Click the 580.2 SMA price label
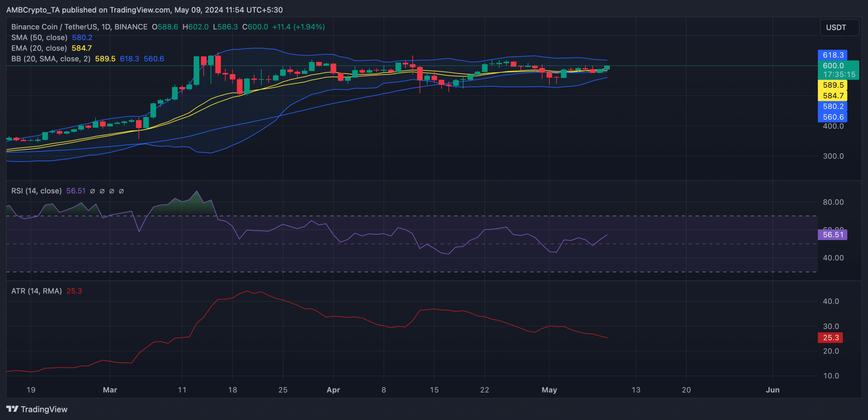This screenshot has width=868, height=420. [832, 106]
